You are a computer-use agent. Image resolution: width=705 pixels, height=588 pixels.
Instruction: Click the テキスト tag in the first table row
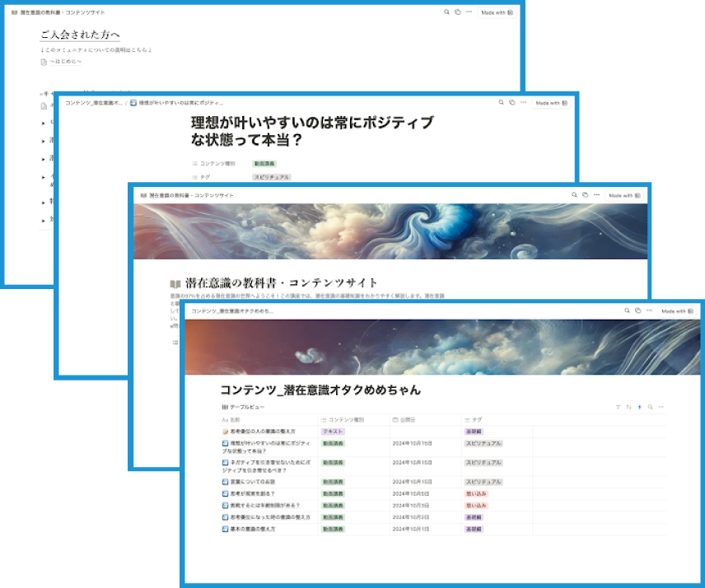(333, 432)
